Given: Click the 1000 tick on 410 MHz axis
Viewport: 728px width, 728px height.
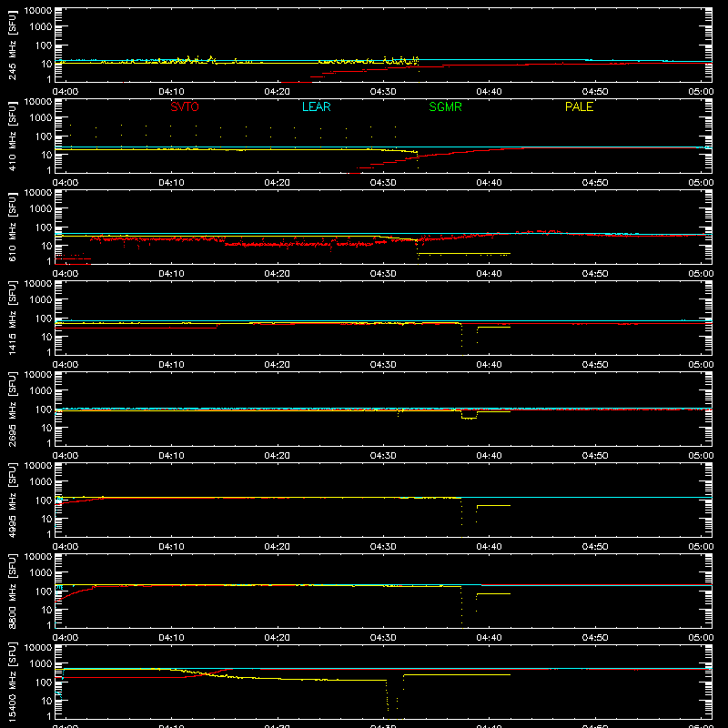Looking at the screenshot, I should pos(41,118).
